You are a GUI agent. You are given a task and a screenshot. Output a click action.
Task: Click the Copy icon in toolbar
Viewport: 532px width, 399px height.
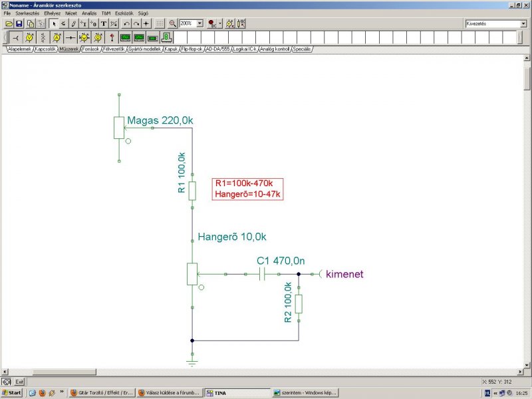tap(31, 23)
